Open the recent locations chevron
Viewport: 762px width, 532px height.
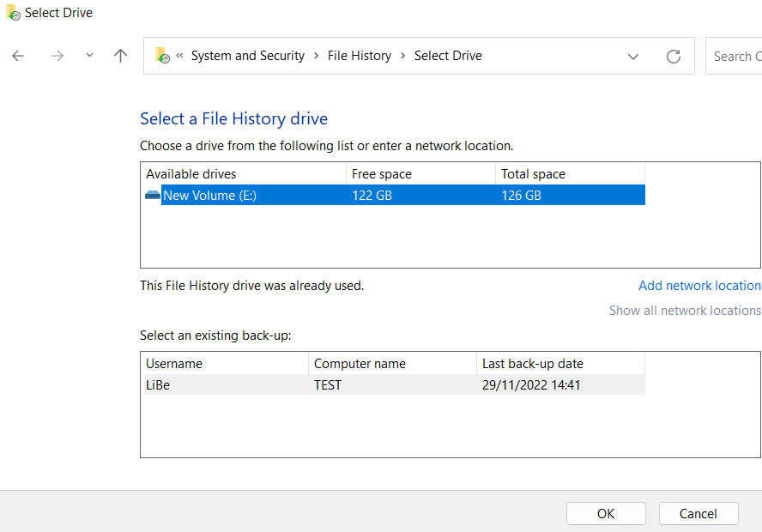[89, 56]
